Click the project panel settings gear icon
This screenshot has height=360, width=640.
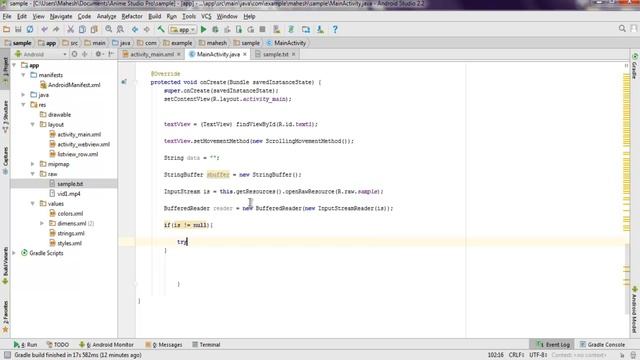(98, 54)
